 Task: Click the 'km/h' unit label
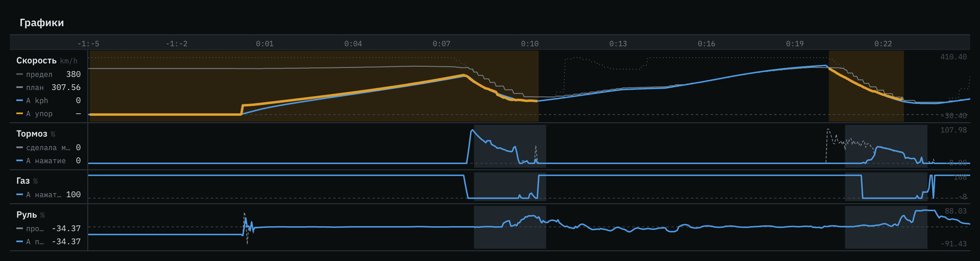coord(69,61)
